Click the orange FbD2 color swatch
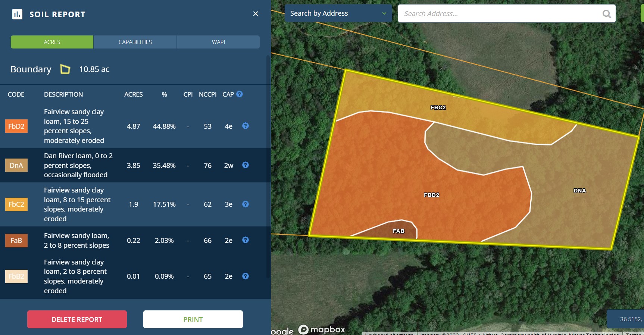 16,126
